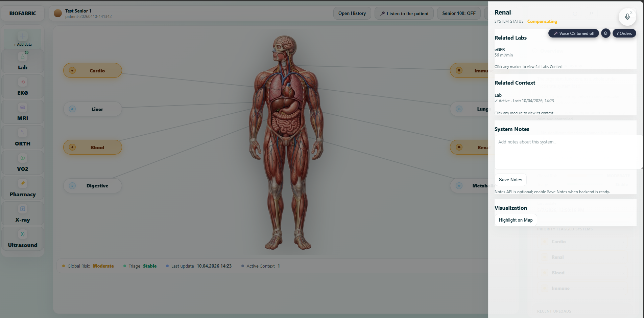Open the Ultrasound module icon
Viewport: 644px width, 318px height.
click(23, 234)
